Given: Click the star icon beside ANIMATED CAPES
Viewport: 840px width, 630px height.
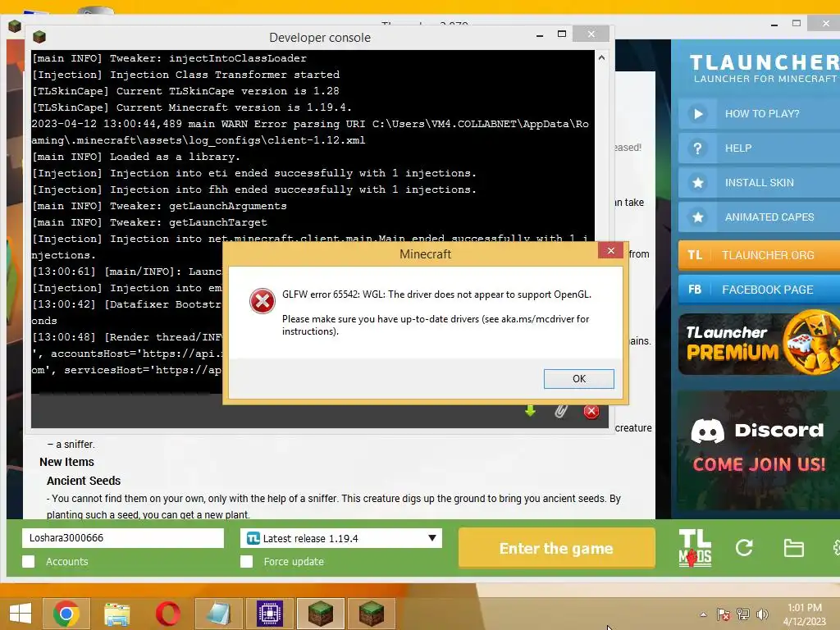Looking at the screenshot, I should (697, 217).
